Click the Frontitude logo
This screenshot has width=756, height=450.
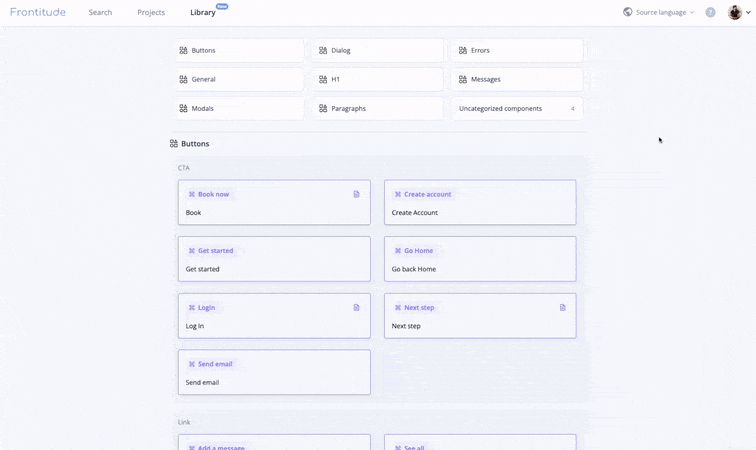[38, 12]
